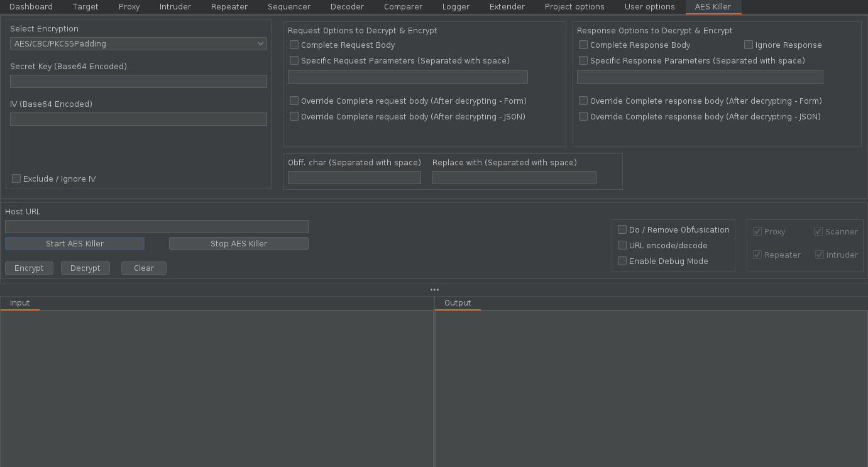Toggle URL encode/decode checkbox
This screenshot has width=868, height=467.
(622, 245)
